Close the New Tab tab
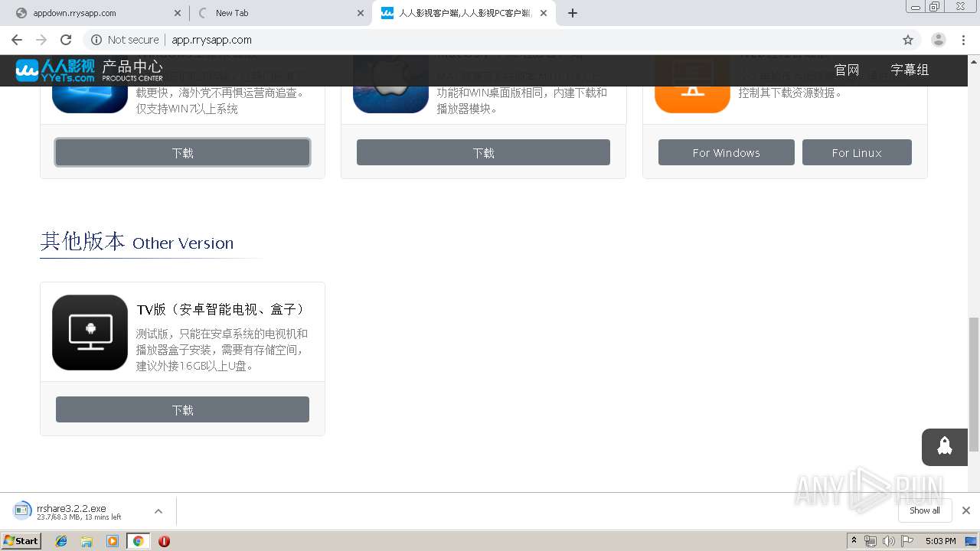The image size is (980, 551). [361, 13]
